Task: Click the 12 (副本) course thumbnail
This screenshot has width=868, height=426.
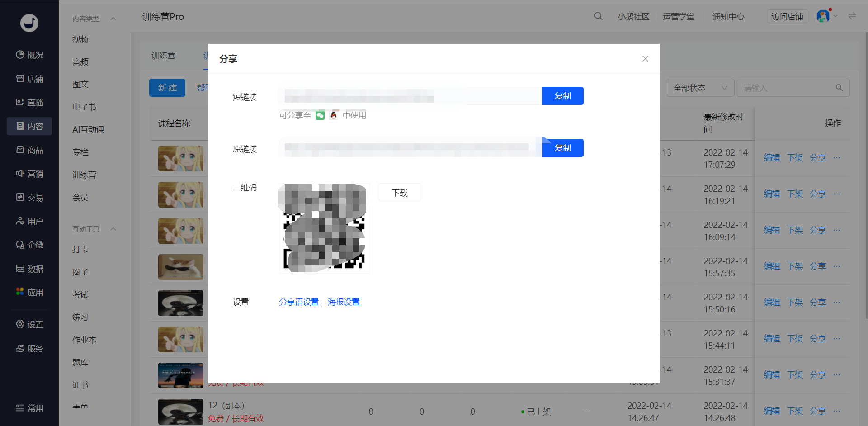Action: tap(181, 412)
